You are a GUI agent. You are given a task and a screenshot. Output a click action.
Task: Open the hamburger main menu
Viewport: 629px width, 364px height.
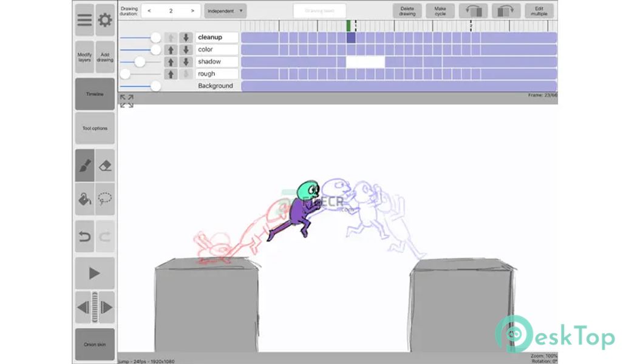[84, 20]
